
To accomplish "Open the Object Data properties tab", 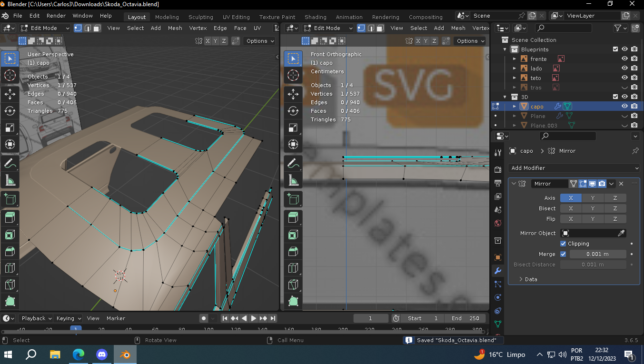I will [498, 324].
